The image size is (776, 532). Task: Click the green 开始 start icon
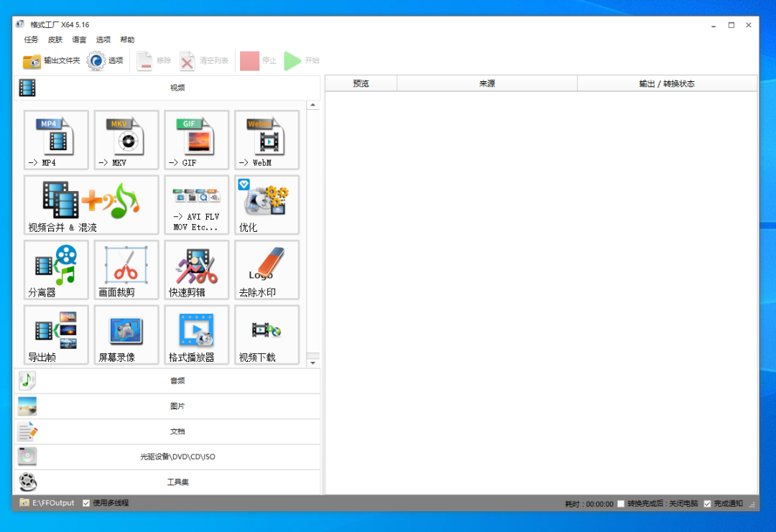[x=292, y=61]
